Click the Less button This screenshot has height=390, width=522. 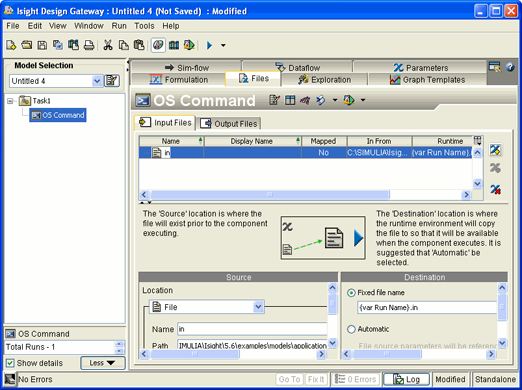102,363
